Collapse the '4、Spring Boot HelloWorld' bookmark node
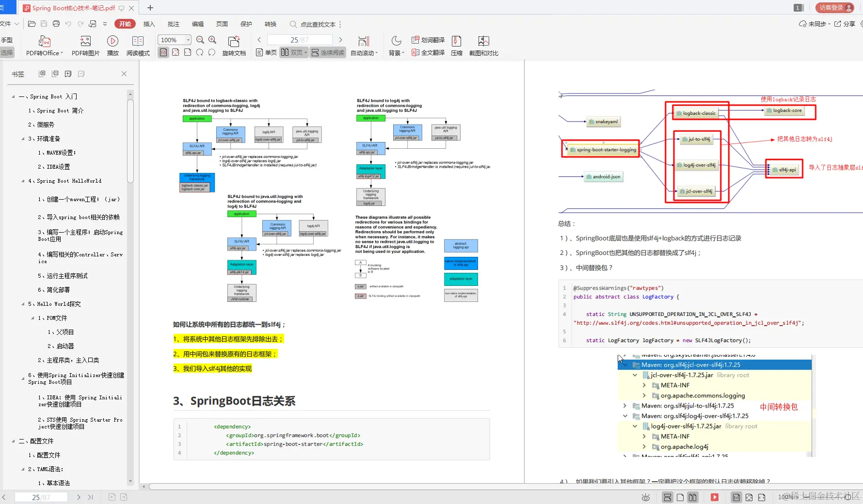 (22, 181)
